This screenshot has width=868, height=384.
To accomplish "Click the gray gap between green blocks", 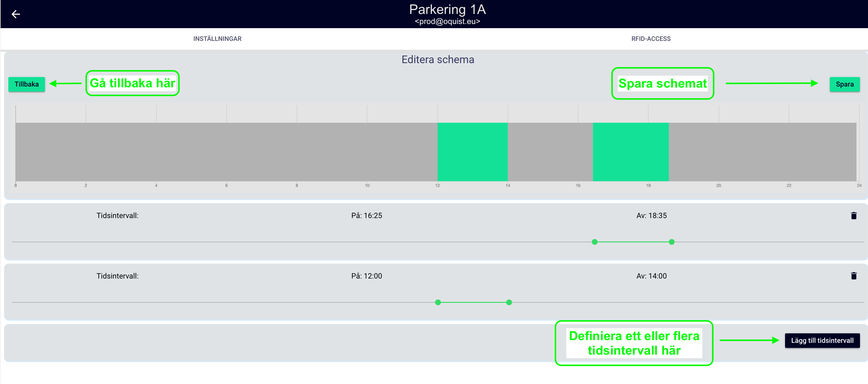I will pyautogui.click(x=550, y=152).
